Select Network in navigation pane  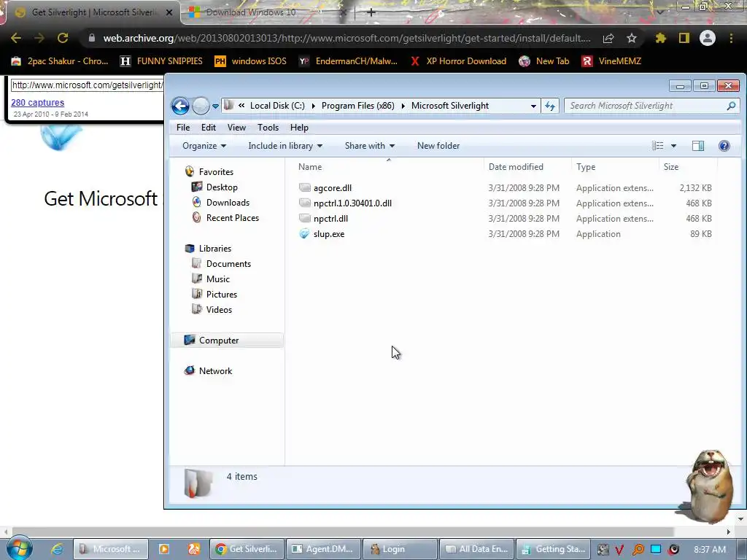tap(215, 371)
